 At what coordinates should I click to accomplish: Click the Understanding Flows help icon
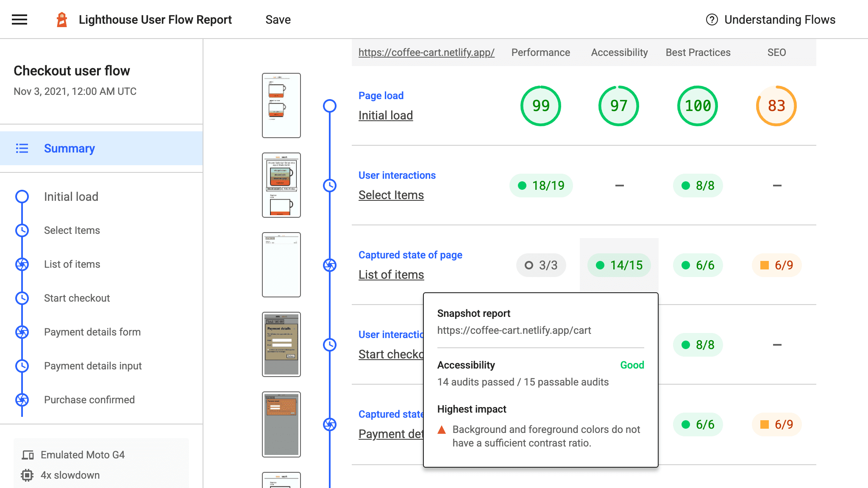click(711, 19)
